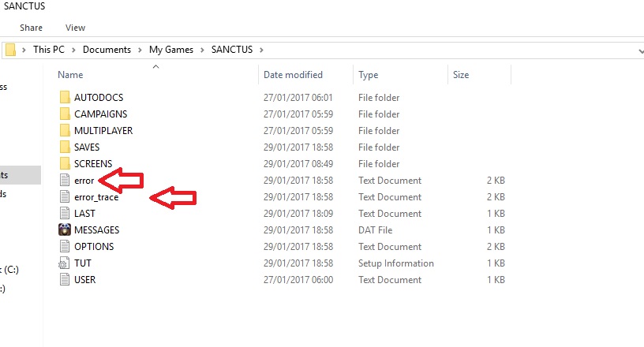The height and width of the screenshot is (347, 644).
Task: Sort files by Name column header
Action: coord(70,75)
